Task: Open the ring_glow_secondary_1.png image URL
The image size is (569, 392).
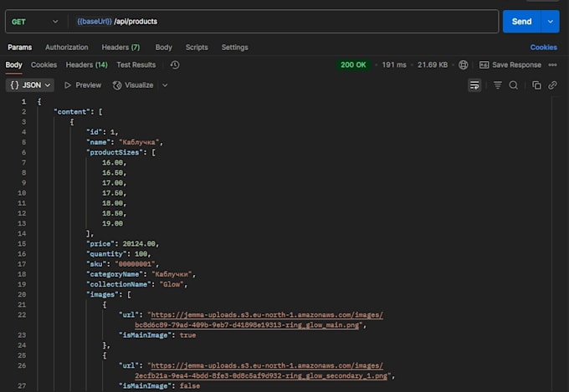Action: point(263,370)
